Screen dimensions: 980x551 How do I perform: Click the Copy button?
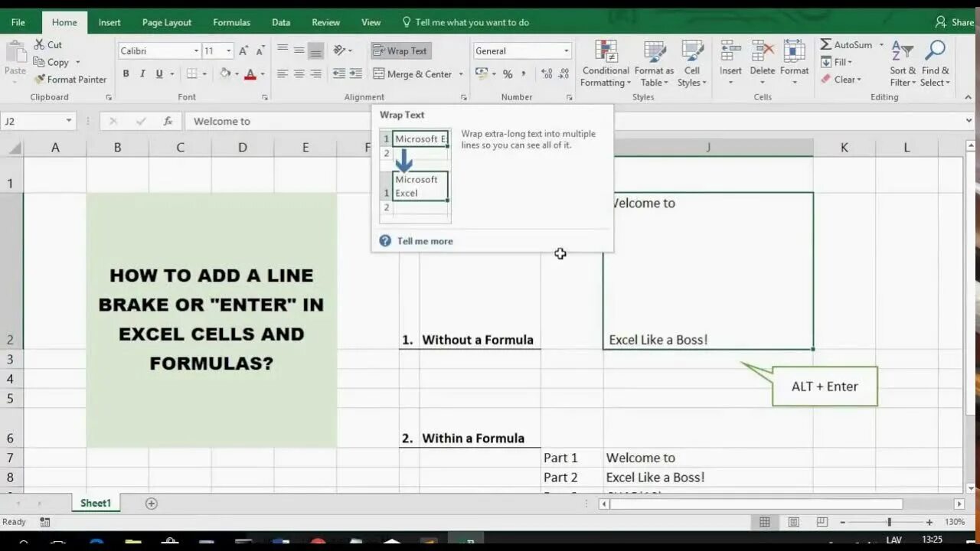51,62
